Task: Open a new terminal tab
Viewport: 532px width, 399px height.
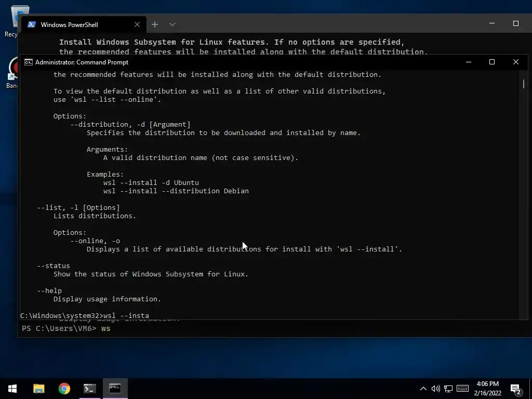Action: [155, 24]
